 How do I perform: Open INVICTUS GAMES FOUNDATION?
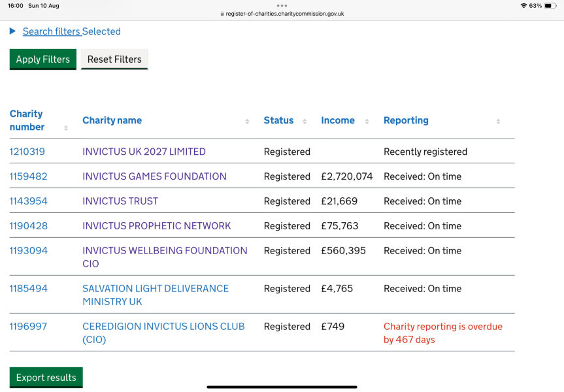coord(154,176)
